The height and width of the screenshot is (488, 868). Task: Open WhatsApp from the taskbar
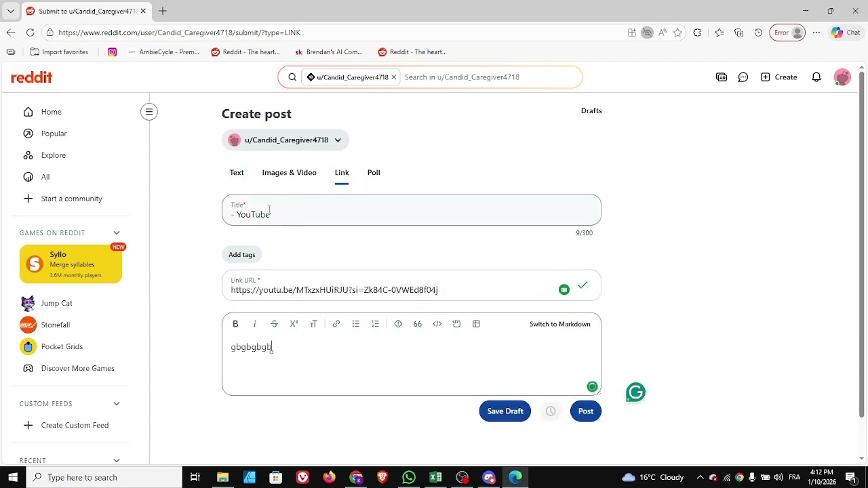tap(409, 477)
